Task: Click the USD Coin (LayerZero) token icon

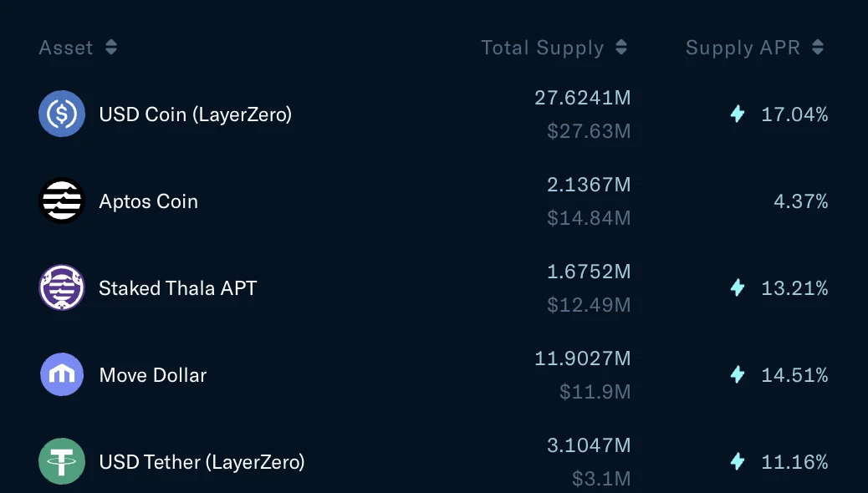Action: click(62, 114)
